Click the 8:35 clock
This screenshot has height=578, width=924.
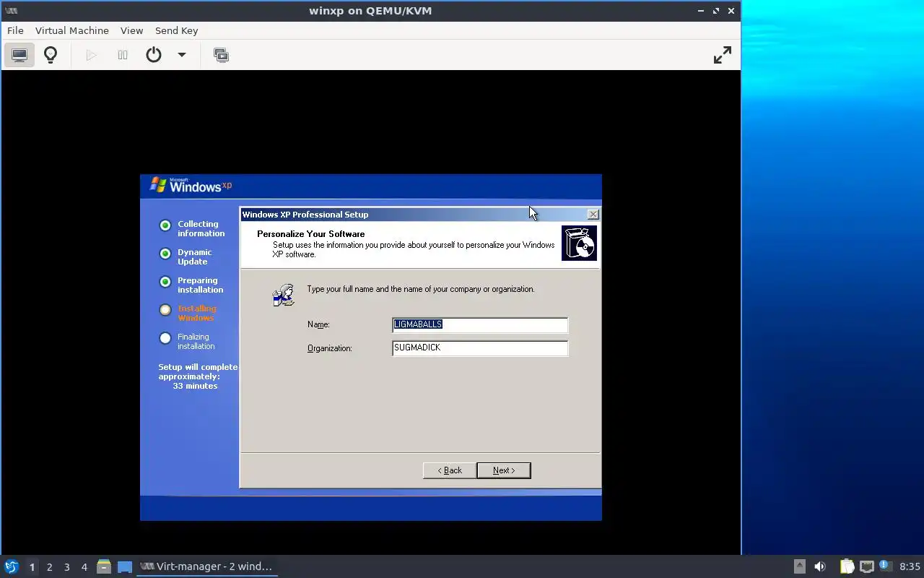[x=910, y=566]
